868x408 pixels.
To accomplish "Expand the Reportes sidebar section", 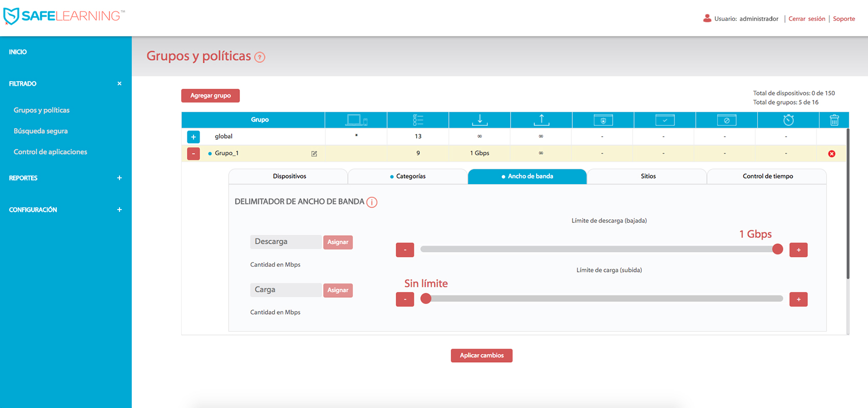I will click(119, 178).
